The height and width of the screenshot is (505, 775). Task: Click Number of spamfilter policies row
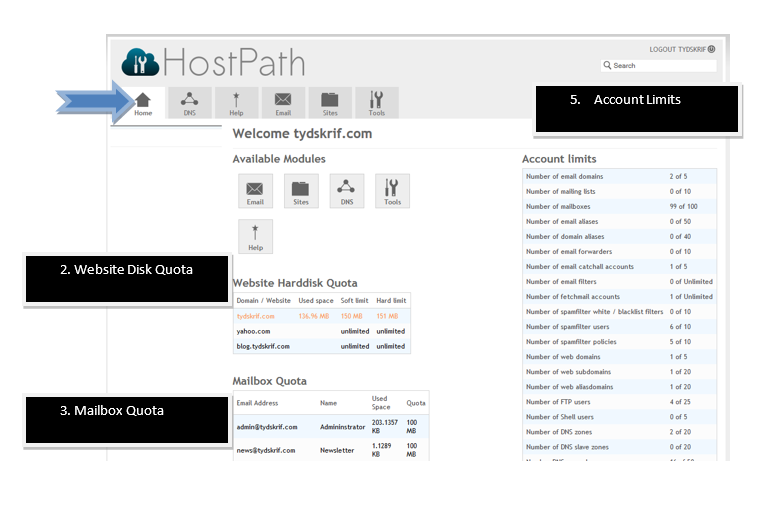click(619, 341)
